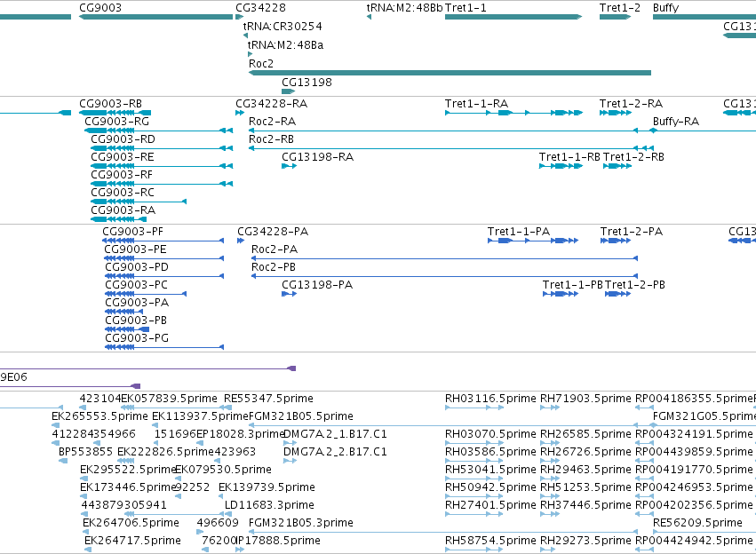Open transcript Tret1-1-RA label
The height and width of the screenshot is (554, 756).
coord(476,104)
